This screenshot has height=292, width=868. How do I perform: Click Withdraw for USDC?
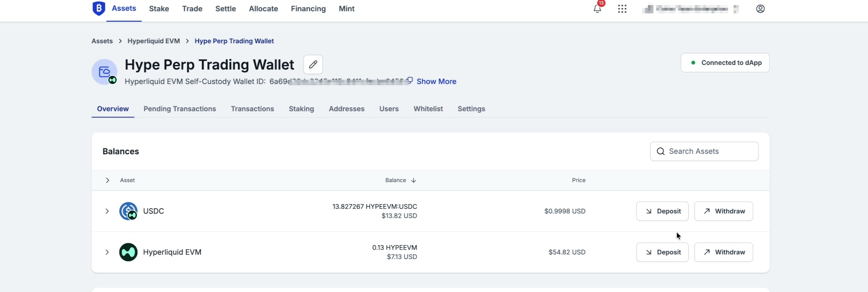point(723,211)
